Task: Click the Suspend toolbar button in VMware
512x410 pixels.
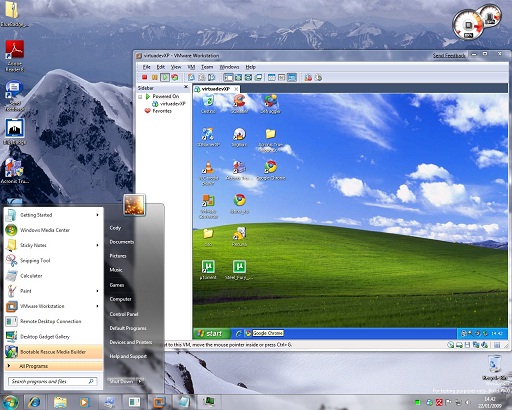Action: point(155,77)
